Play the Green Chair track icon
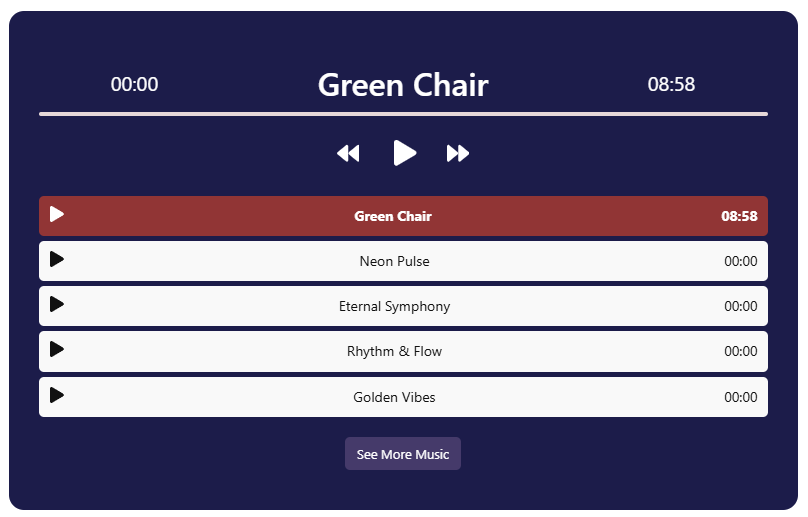Screen dimensions: 808x517 57,214
